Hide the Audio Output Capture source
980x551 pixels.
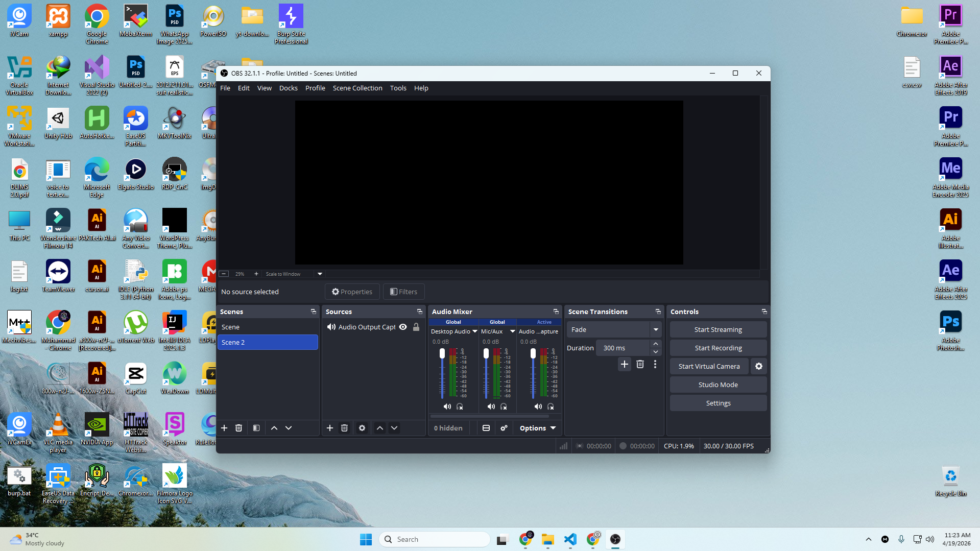pyautogui.click(x=403, y=327)
